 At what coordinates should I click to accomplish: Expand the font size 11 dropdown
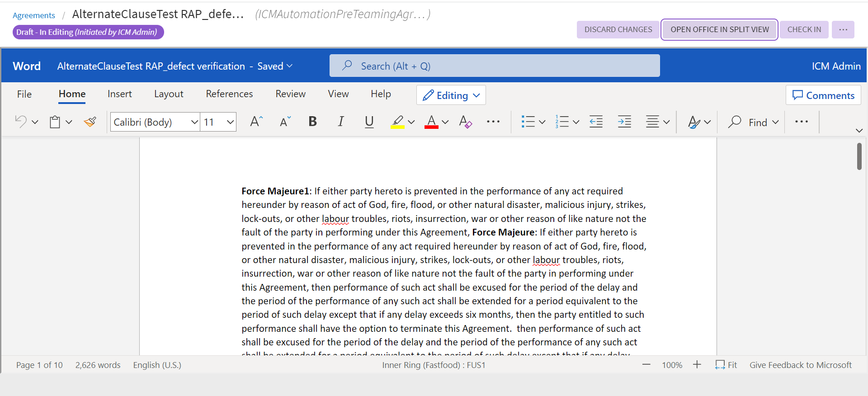coord(230,122)
